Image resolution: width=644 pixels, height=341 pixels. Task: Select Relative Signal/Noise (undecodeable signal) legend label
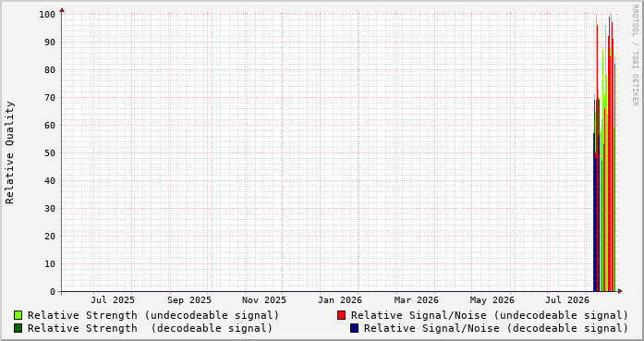pyautogui.click(x=490, y=315)
